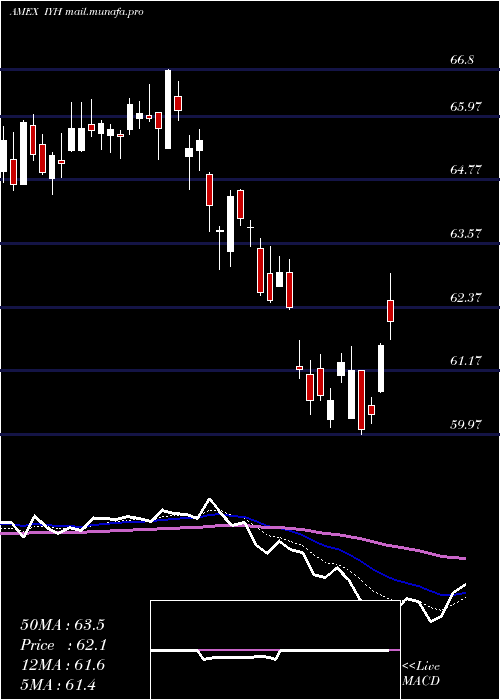This screenshot has width=500, height=700.
Task: Click the 61.17 price level label
Action: pyautogui.click(x=466, y=360)
